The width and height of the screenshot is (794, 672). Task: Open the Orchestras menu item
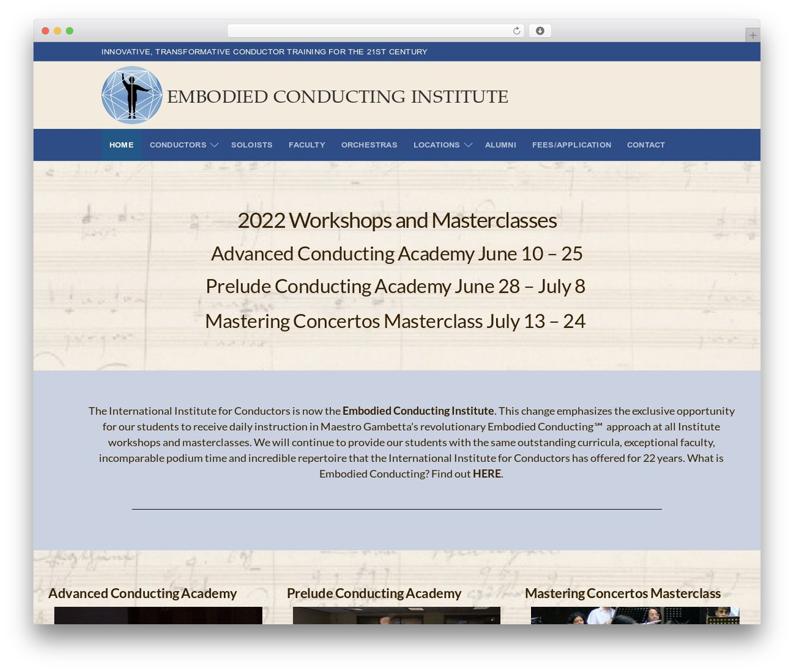point(369,145)
